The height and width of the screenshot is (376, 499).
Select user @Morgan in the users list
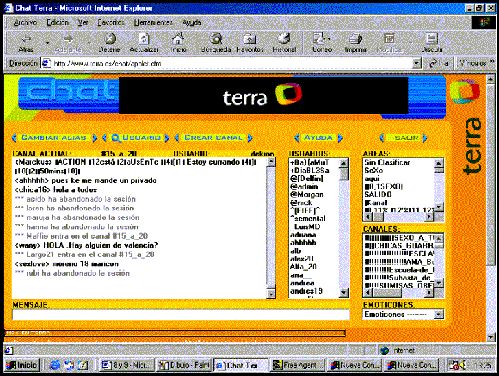click(307, 194)
